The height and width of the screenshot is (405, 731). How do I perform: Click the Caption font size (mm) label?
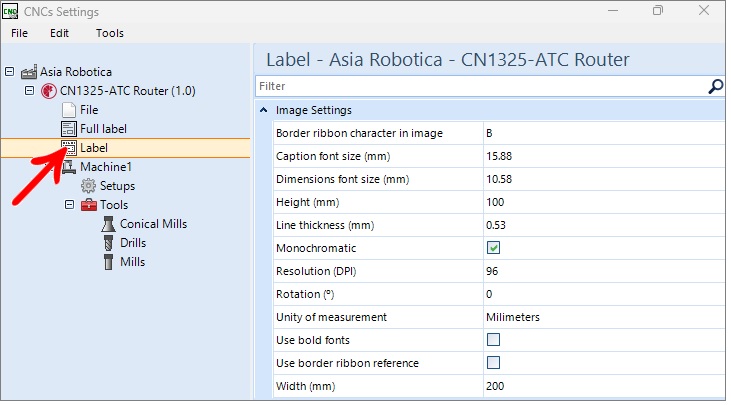tap(333, 156)
